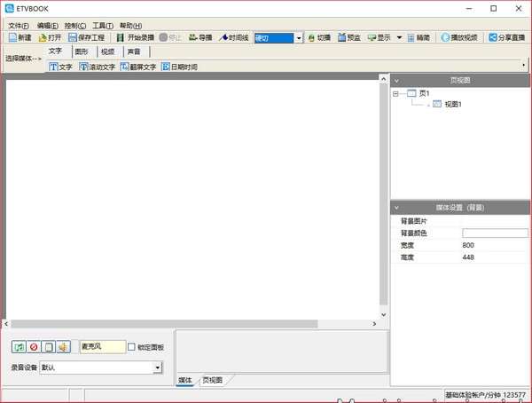The width and height of the screenshot is (532, 403).
Task: Open the 文件(F) menu
Action: tap(19, 26)
